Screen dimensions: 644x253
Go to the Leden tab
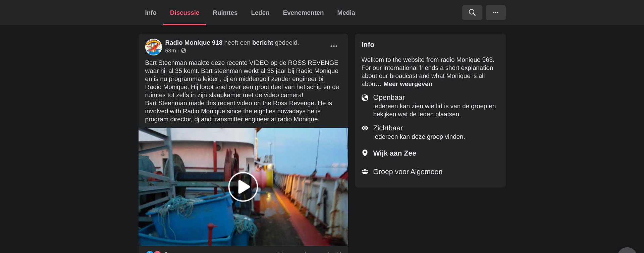click(x=260, y=13)
